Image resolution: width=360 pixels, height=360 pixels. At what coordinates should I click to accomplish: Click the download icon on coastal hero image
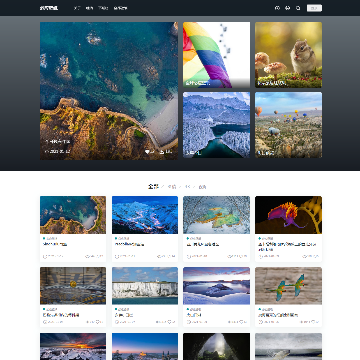point(162,152)
